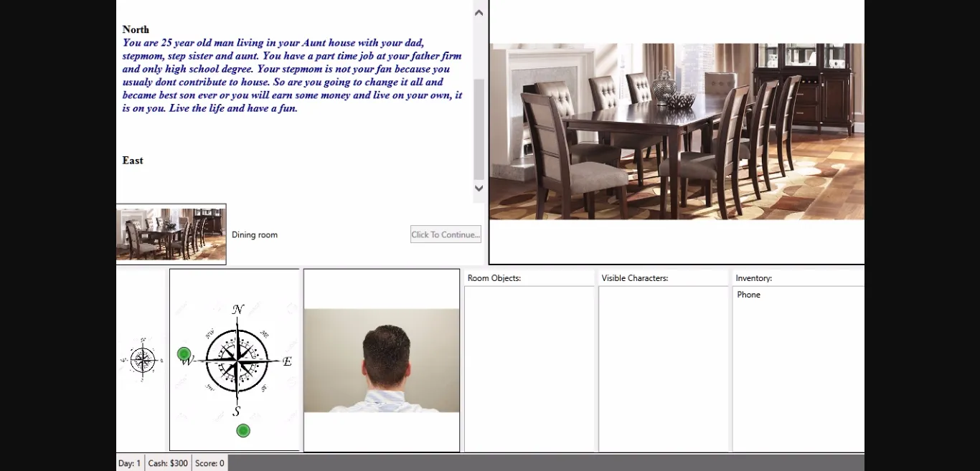
Task: Click the small compass icon on the left
Action: [x=143, y=360]
